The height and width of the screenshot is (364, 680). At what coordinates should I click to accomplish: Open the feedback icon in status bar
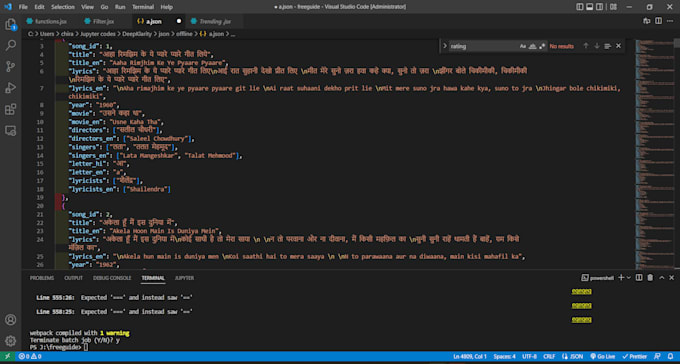pyautogui.click(x=658, y=356)
